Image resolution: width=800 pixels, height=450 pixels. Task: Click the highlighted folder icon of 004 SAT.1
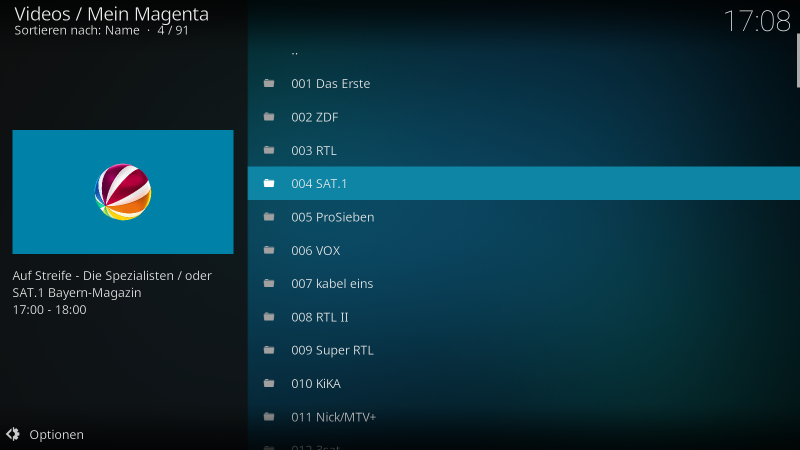pos(269,183)
